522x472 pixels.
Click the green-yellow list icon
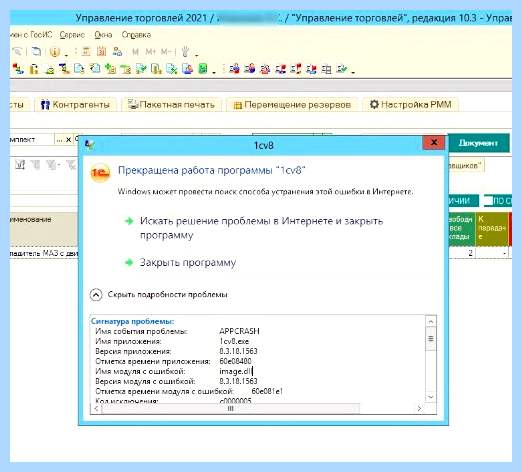[126, 69]
